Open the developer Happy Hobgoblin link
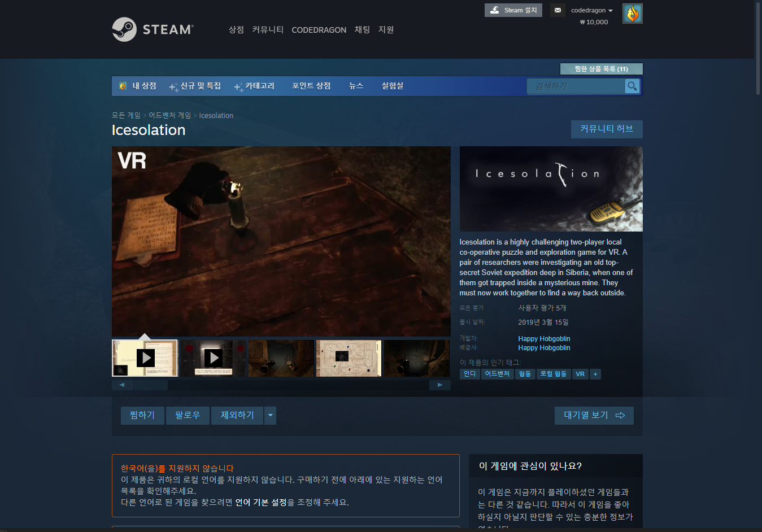 544,339
